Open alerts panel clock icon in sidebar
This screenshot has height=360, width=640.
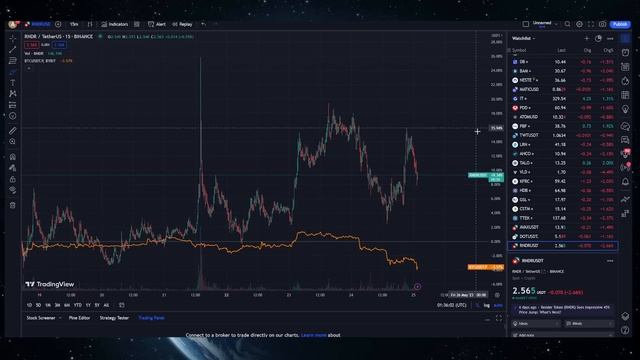[625, 52]
